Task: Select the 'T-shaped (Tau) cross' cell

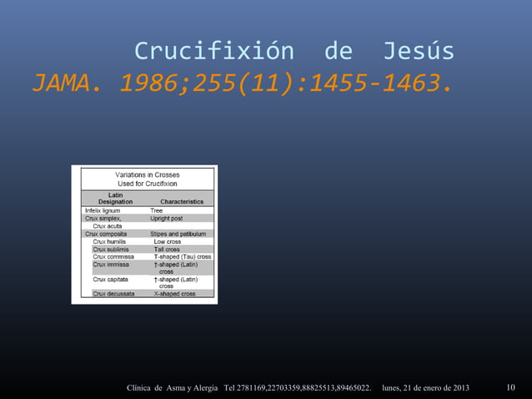Action: coord(183,257)
